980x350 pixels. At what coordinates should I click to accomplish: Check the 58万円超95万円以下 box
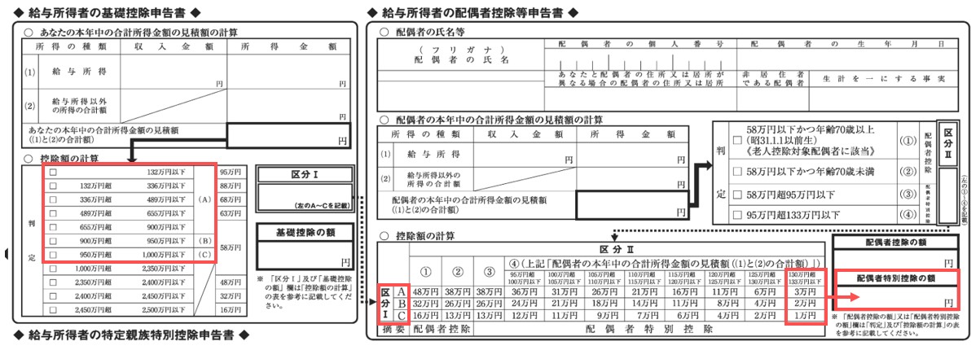[x=737, y=194]
